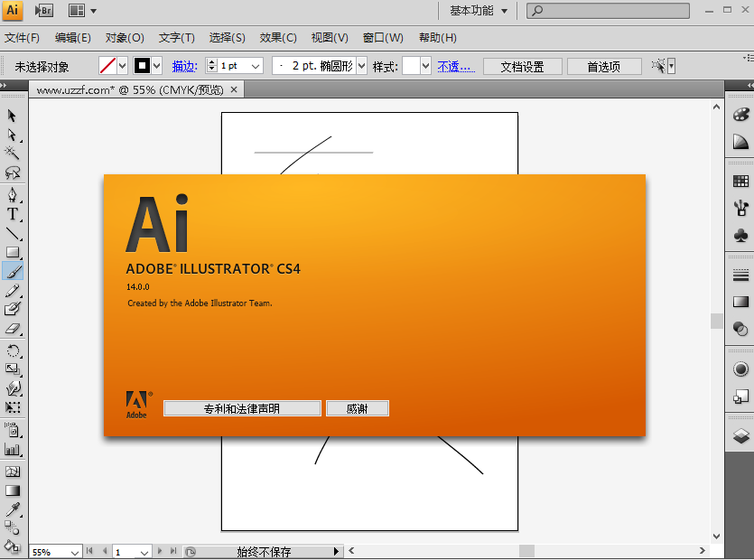This screenshot has width=754, height=560.
Task: Select the Symbol Sprayer tool
Action: pos(12,430)
